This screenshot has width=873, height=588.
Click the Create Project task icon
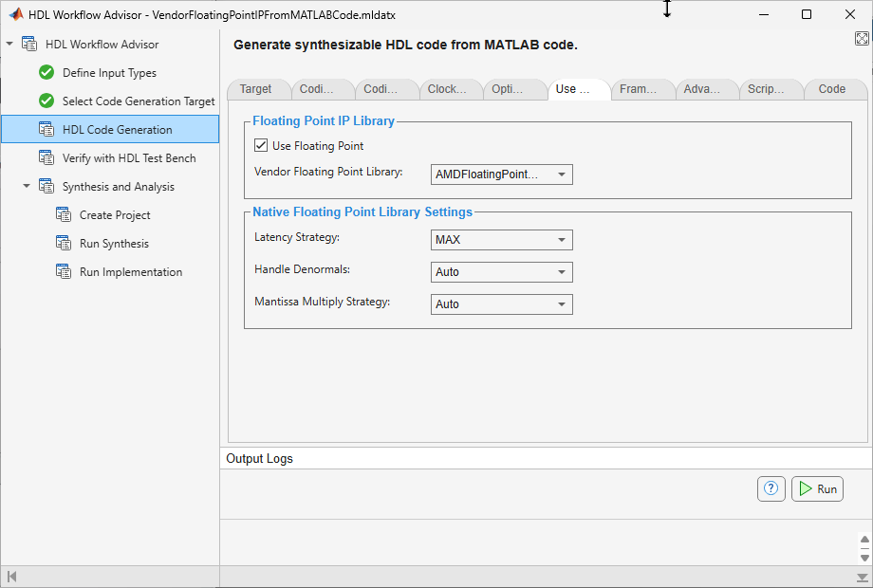64,214
